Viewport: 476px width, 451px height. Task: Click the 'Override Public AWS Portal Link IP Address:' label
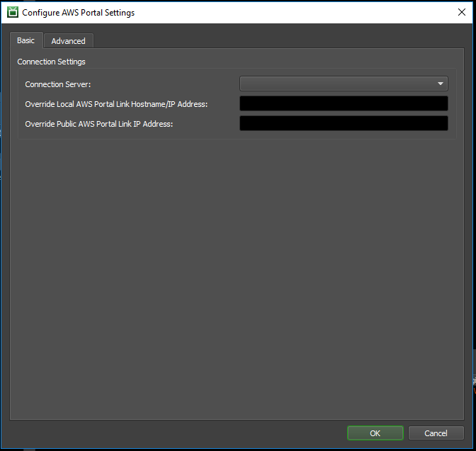[x=99, y=124]
